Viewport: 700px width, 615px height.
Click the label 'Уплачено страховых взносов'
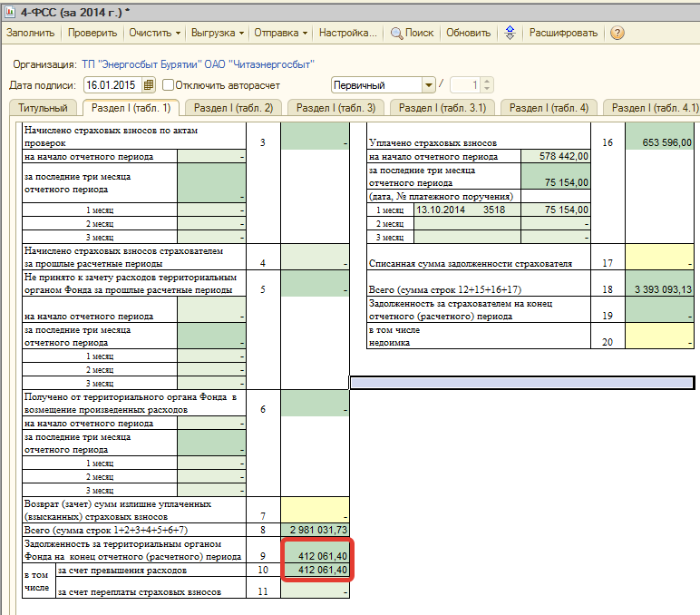coord(433,143)
